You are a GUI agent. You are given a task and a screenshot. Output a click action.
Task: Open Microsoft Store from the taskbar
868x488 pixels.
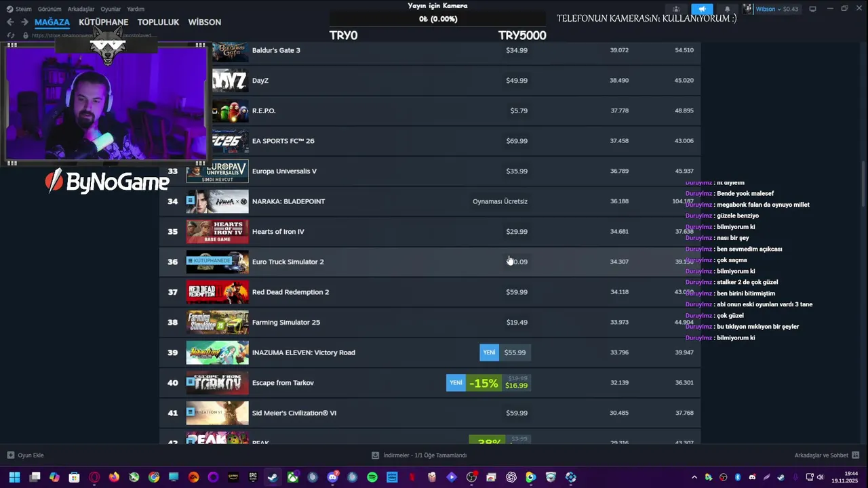click(x=75, y=477)
